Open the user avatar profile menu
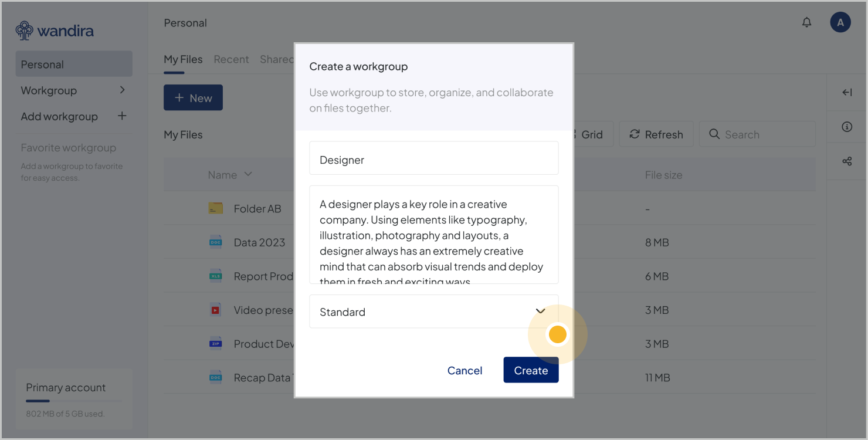Image resolution: width=868 pixels, height=440 pixels. [840, 23]
